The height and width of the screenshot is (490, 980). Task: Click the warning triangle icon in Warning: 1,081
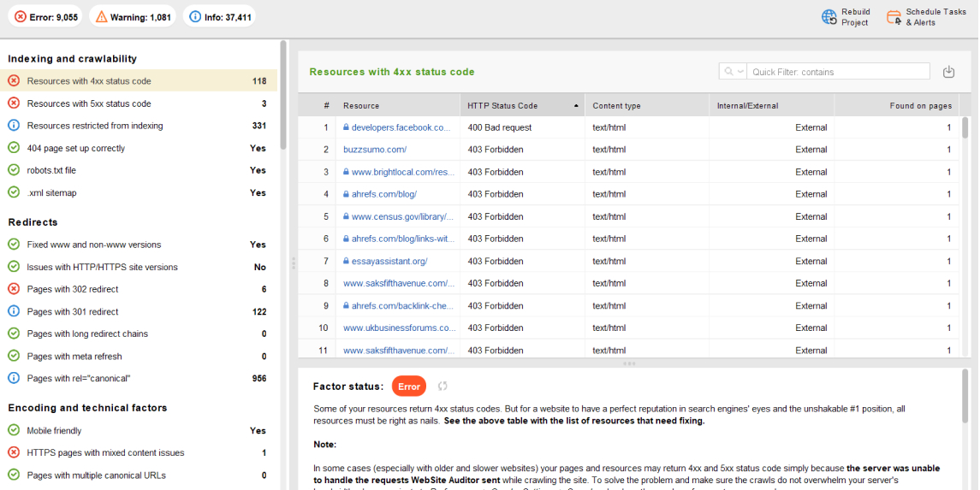[x=101, y=17]
